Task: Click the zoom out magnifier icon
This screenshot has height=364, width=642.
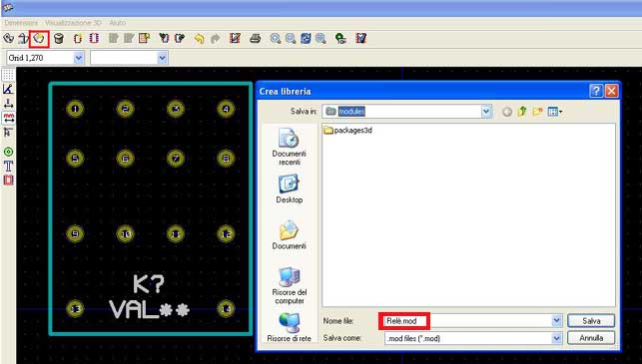Action: pyautogui.click(x=291, y=39)
